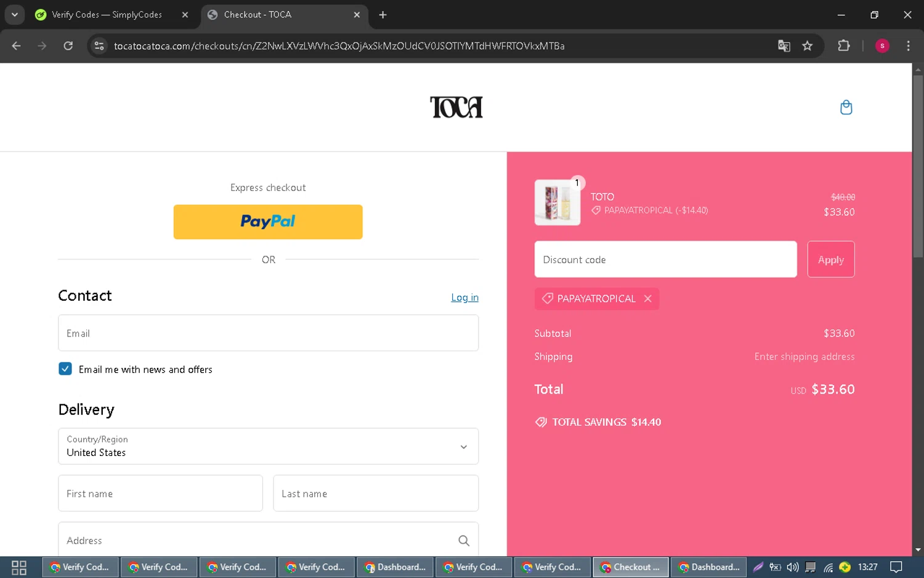Image resolution: width=924 pixels, height=578 pixels.
Task: Click the volume speaker tray icon
Action: [x=793, y=567]
